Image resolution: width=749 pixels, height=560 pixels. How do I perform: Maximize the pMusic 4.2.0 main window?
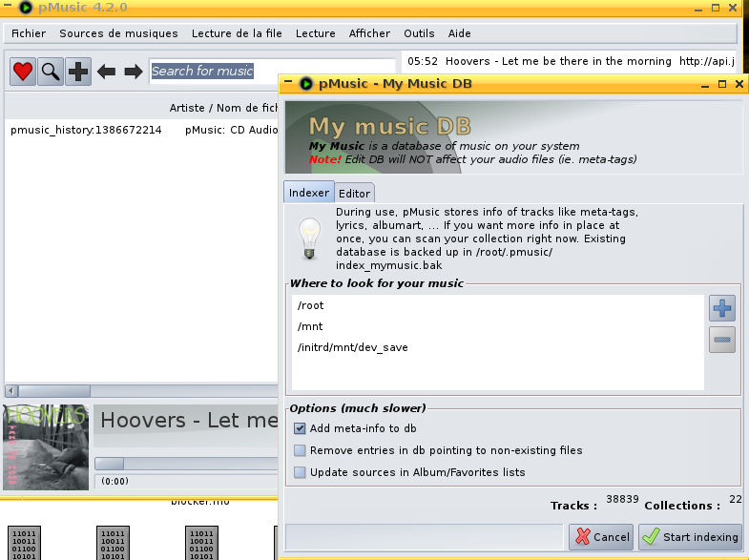tap(716, 8)
